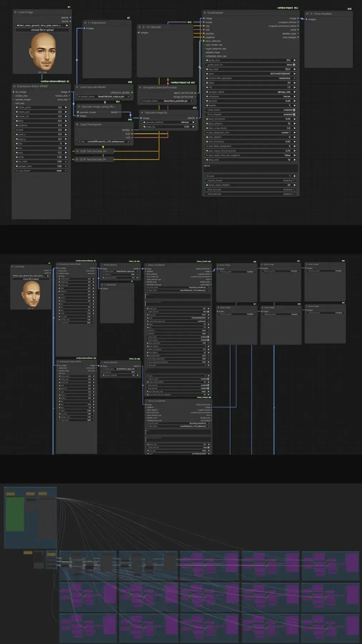Open model_name RealESRGAN_x4plus.pth dropdown
Image resolution: width=362 pixels, height=644 pixels.
pos(104,97)
